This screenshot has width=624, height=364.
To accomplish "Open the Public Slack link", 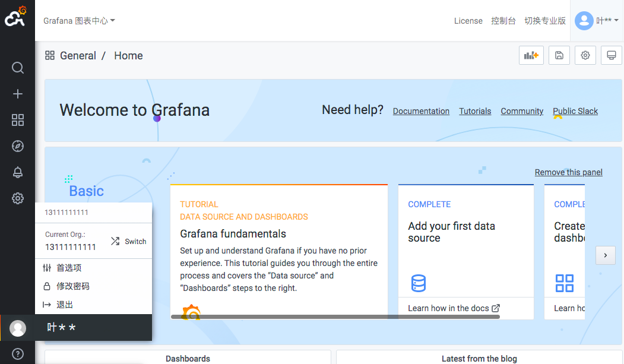I will pyautogui.click(x=575, y=111).
